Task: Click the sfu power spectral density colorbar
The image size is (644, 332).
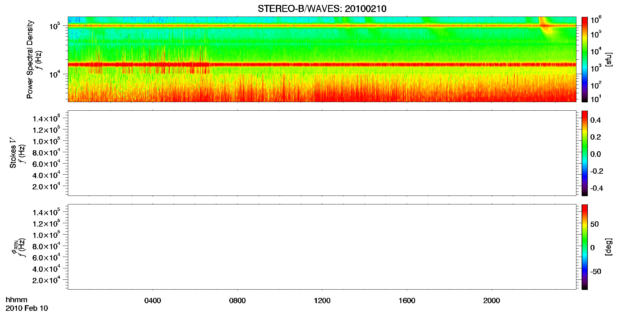Action: click(x=584, y=59)
